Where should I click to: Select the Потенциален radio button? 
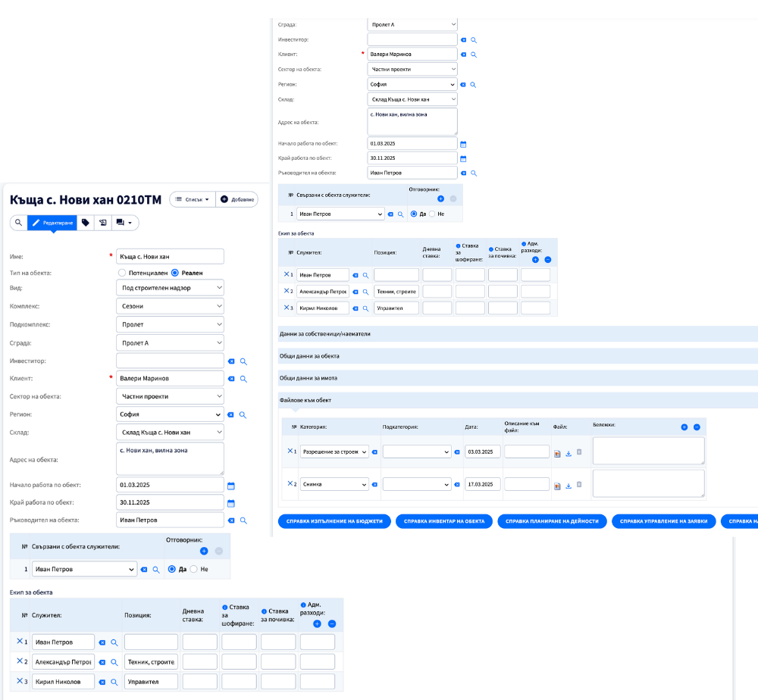tap(122, 273)
